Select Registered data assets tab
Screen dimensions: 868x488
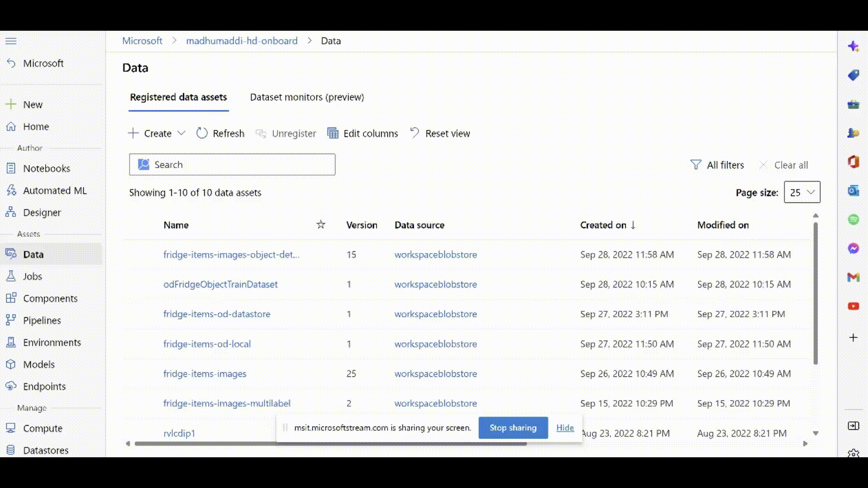tap(178, 97)
